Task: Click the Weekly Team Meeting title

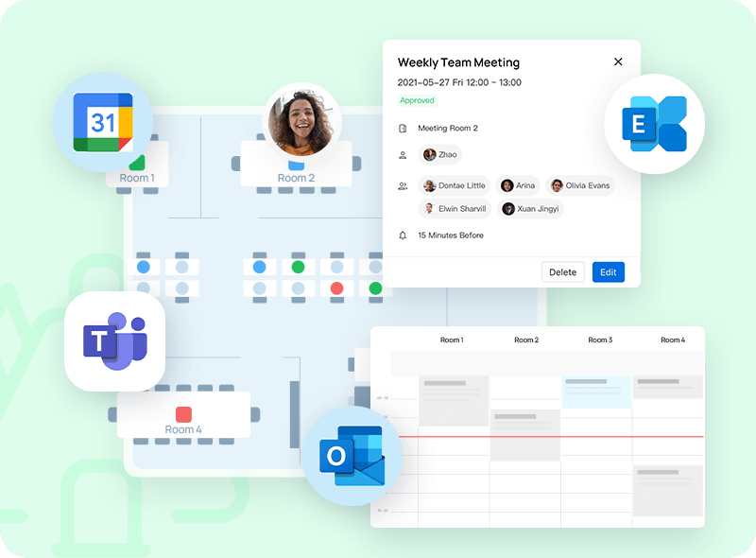Action: (458, 62)
